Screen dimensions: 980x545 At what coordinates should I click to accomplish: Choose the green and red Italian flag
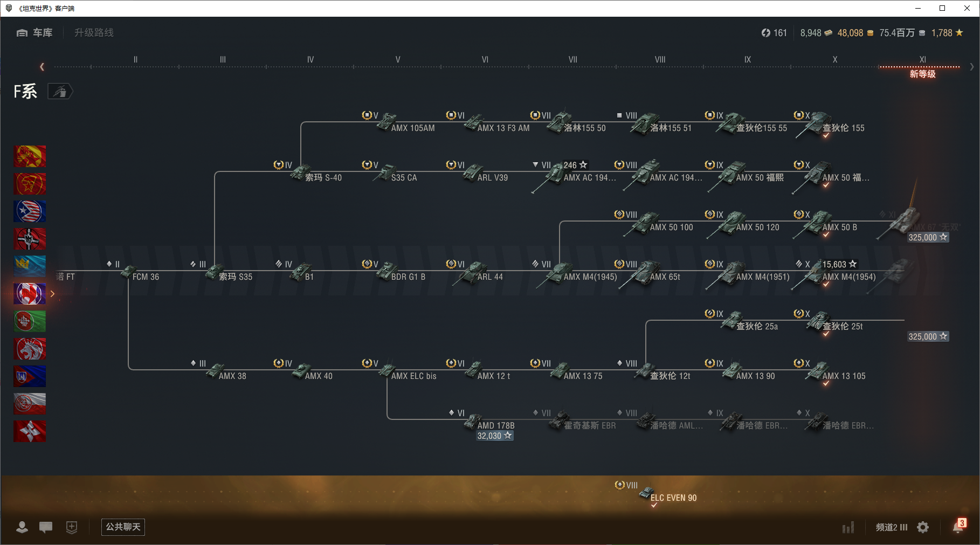[x=30, y=321]
